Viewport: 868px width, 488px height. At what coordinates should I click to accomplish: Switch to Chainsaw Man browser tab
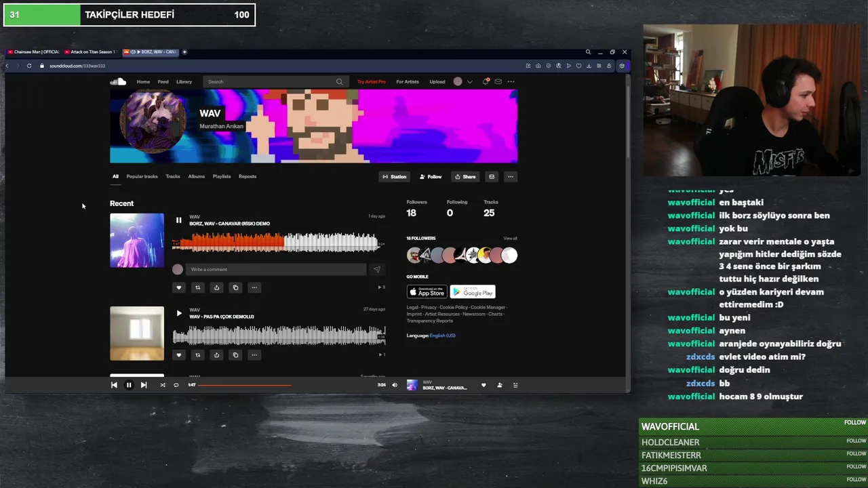pyautogui.click(x=33, y=52)
